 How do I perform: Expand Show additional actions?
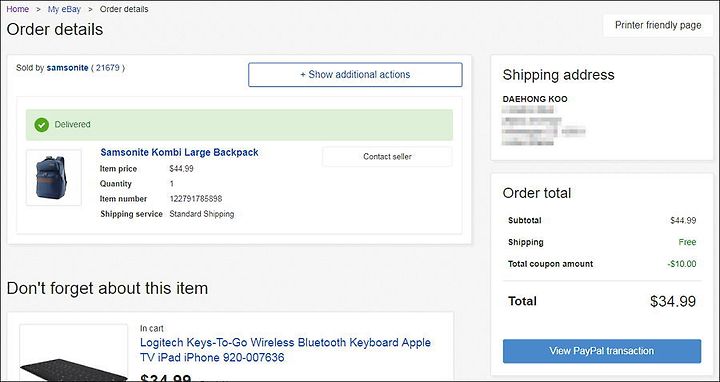point(355,74)
